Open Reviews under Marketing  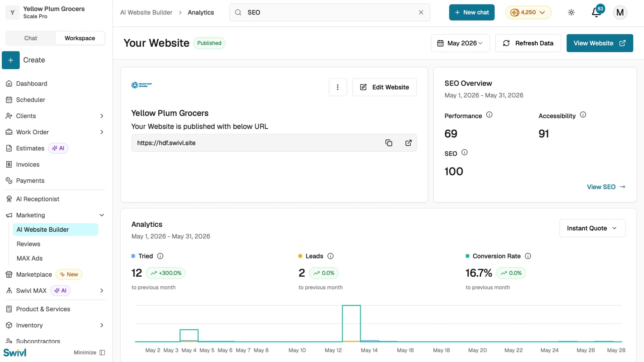coord(29,244)
